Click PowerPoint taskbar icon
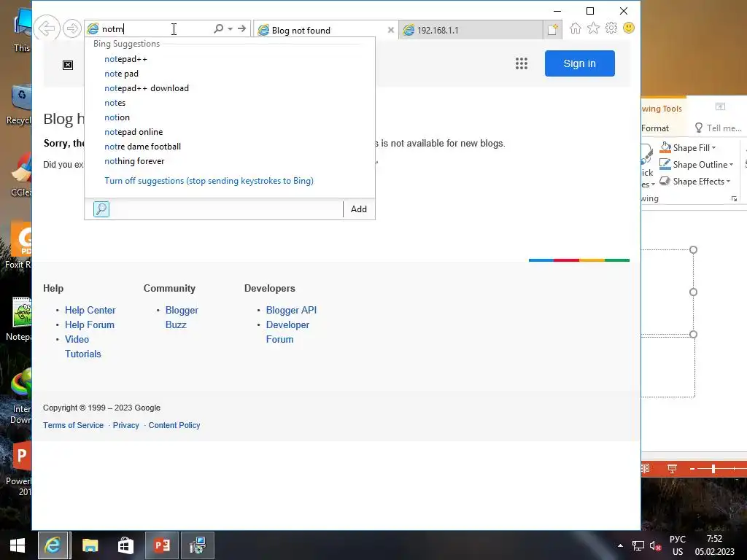Screen dimensions: 747x560 161,545
